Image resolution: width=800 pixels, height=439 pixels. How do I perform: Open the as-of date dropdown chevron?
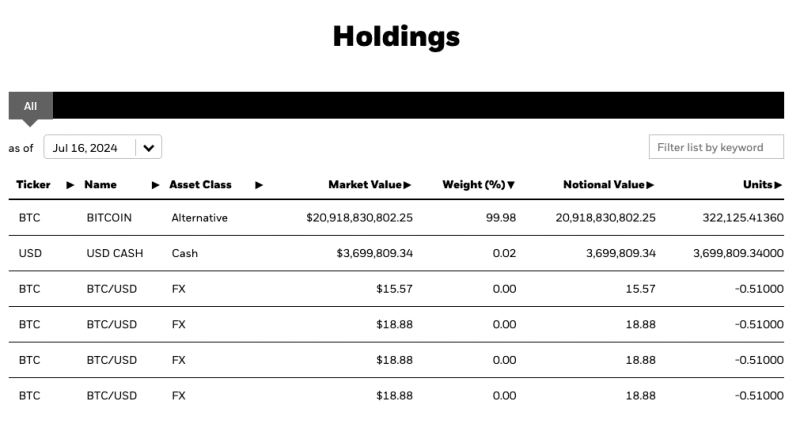[x=149, y=148]
